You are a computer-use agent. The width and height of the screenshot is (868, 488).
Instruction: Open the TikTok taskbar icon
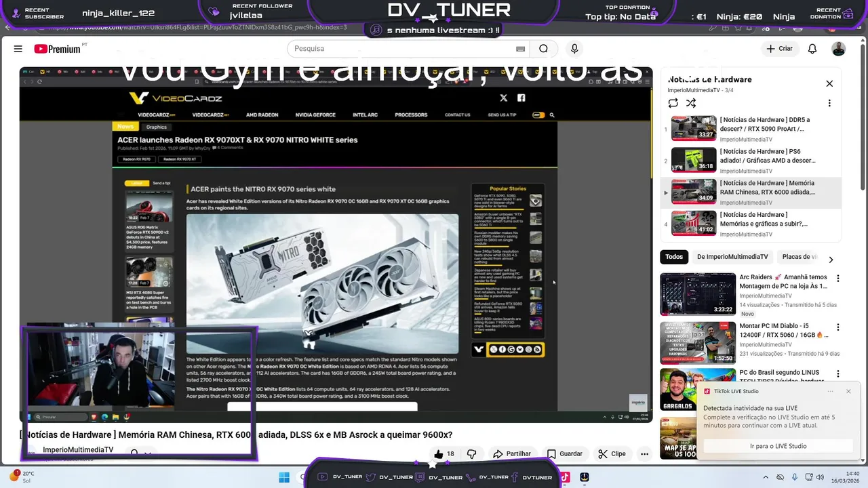pos(565,477)
